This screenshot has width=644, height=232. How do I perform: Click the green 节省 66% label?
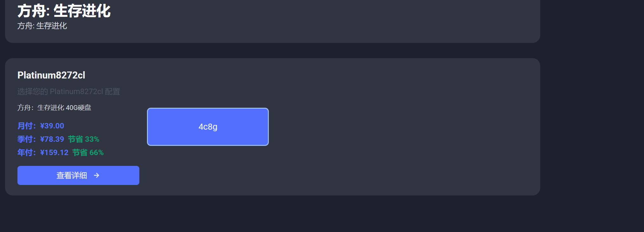point(88,153)
